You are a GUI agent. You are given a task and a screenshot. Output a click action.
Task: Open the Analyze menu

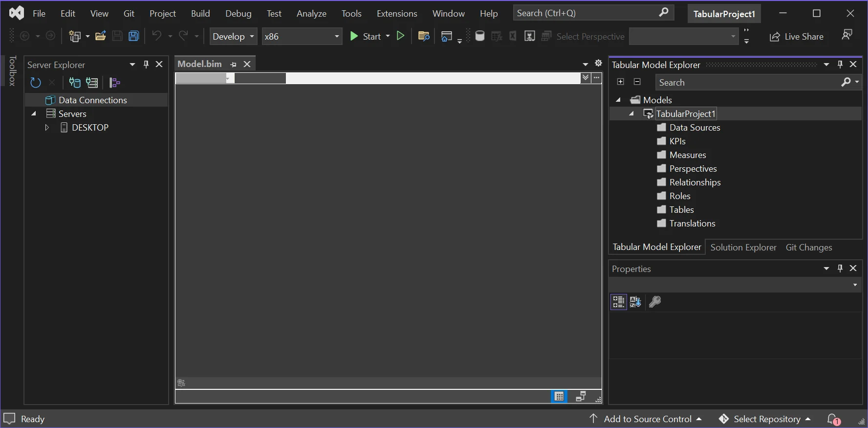click(311, 14)
